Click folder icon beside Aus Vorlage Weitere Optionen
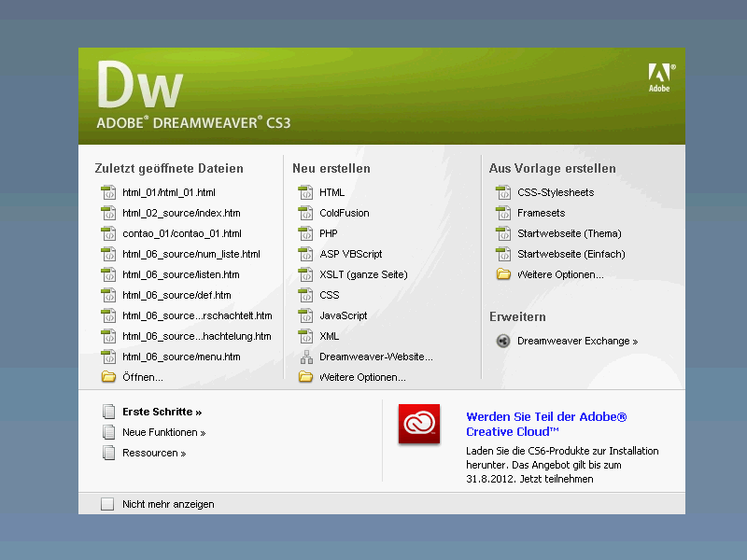The height and width of the screenshot is (560, 747). (x=503, y=274)
